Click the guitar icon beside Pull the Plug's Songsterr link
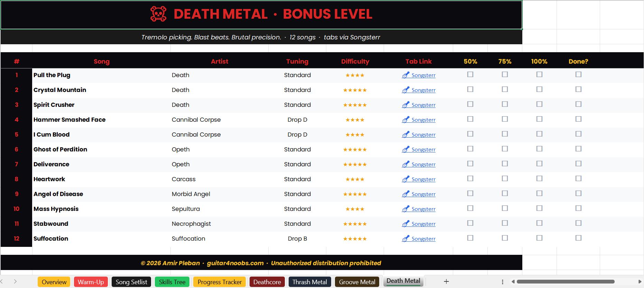 (405, 75)
